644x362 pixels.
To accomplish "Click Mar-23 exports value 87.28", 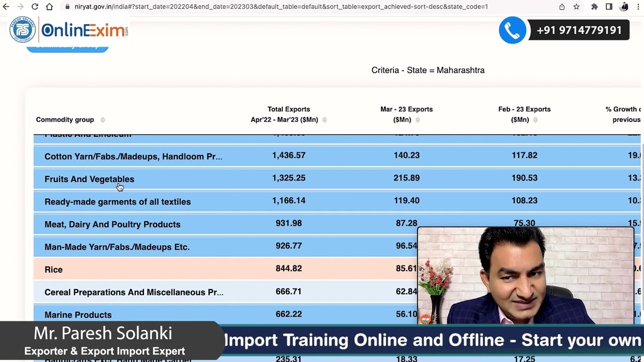I will [407, 223].
